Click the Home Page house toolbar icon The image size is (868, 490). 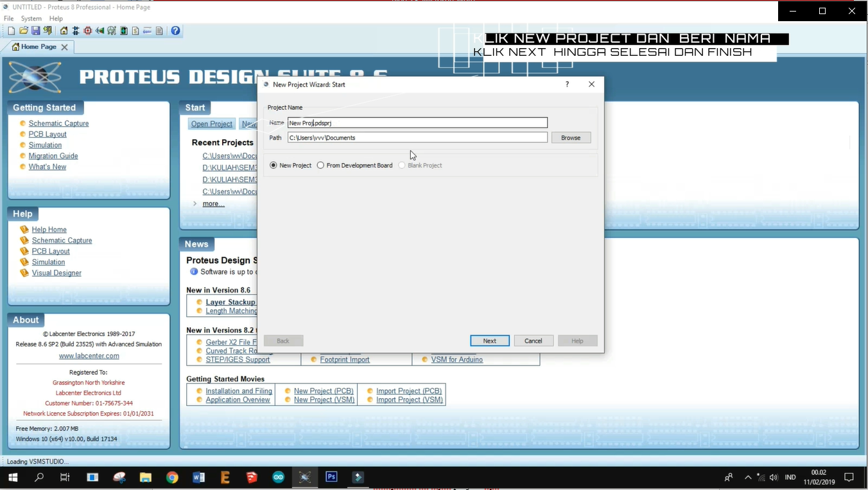[x=64, y=31]
